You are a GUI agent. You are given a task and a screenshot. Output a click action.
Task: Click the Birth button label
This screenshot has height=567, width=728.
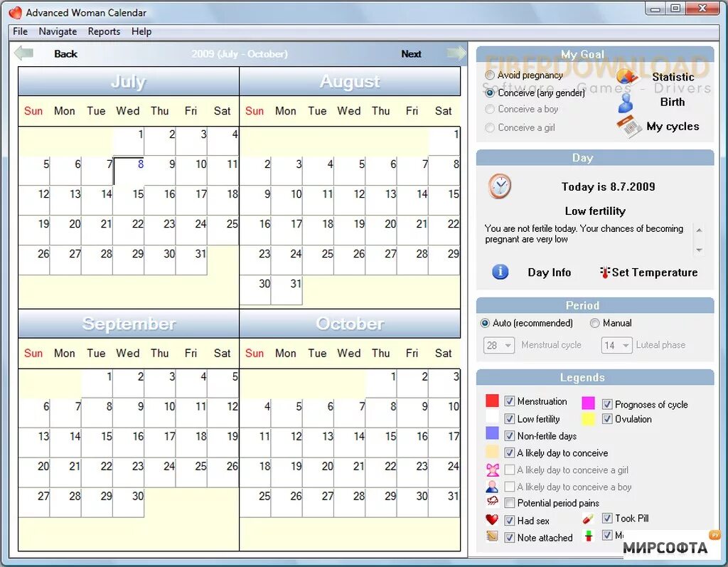673,102
